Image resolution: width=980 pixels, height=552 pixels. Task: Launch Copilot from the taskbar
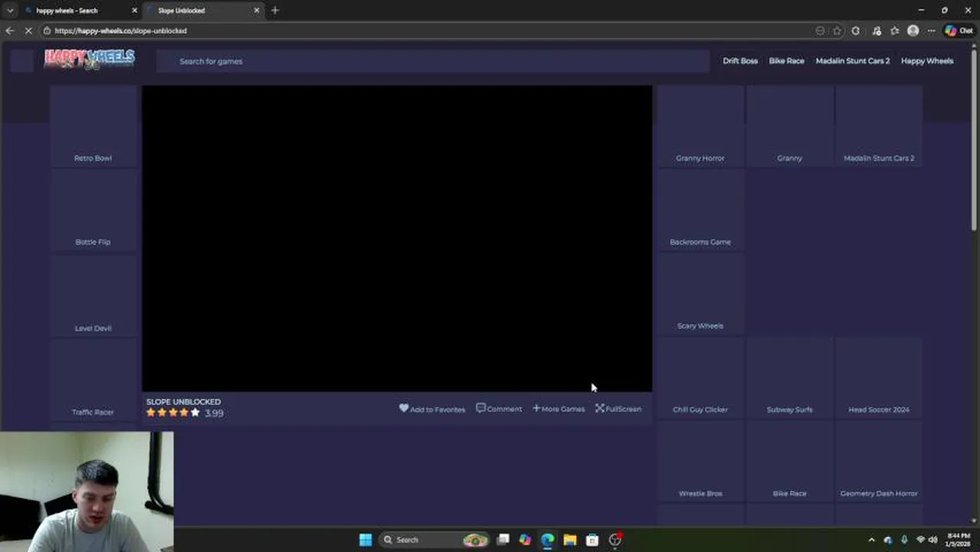pos(525,540)
